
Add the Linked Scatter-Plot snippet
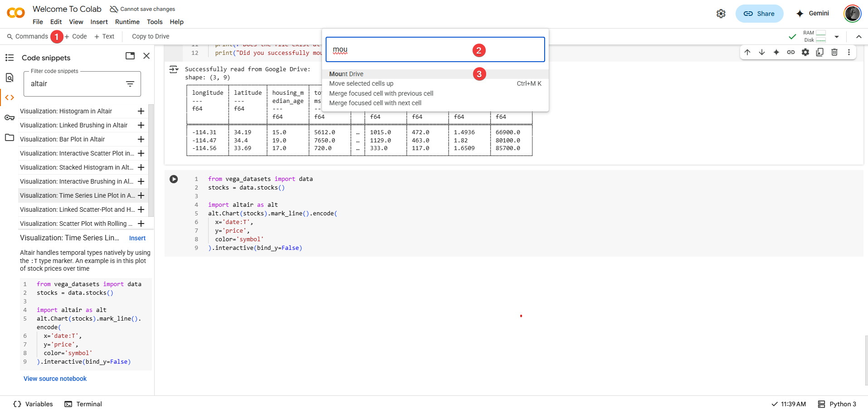click(141, 209)
